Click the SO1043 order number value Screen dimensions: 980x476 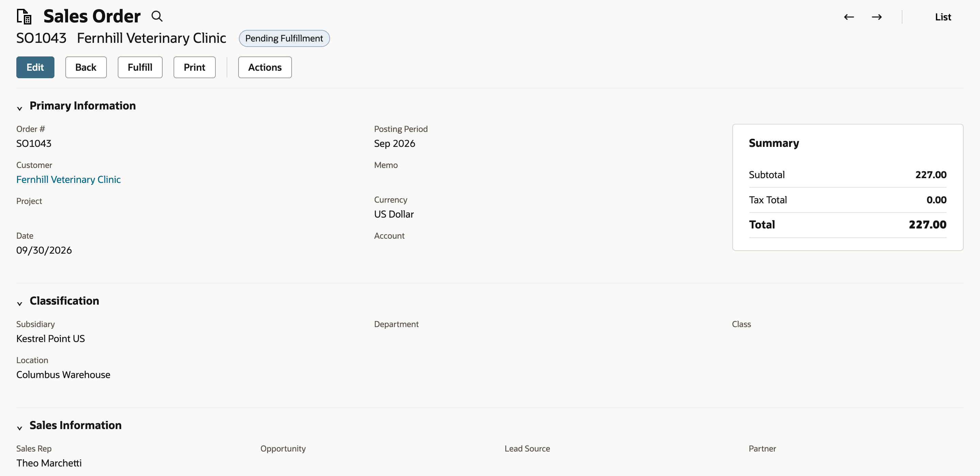click(34, 143)
